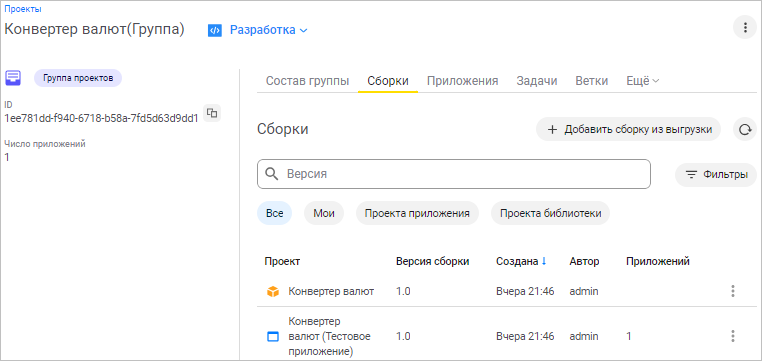Click the Автор column header

584,261
